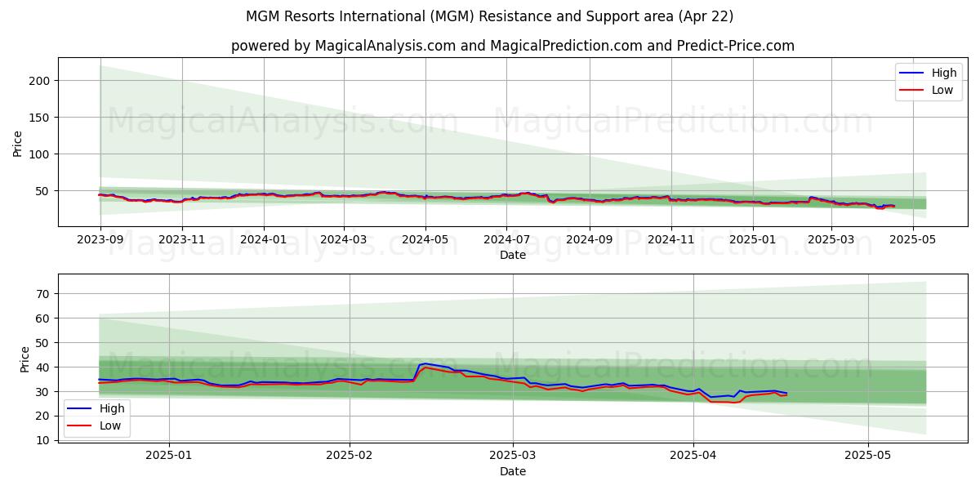Click the 'Date' axis label of bottom chart

513,471
